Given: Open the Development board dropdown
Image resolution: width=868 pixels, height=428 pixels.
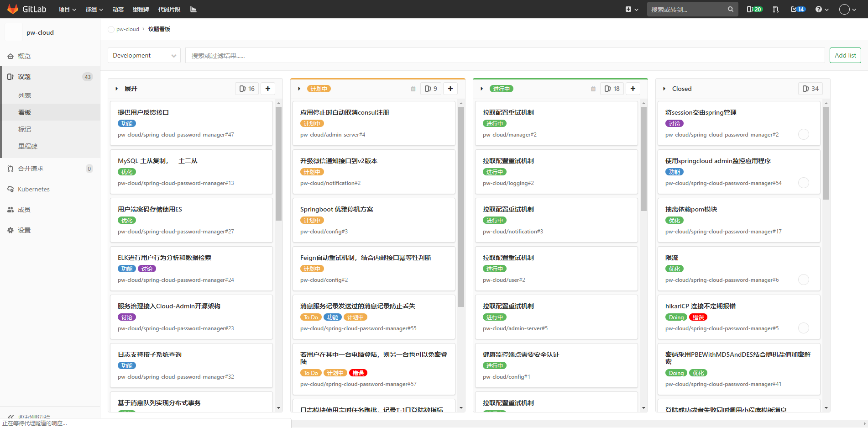Looking at the screenshot, I should pos(144,56).
